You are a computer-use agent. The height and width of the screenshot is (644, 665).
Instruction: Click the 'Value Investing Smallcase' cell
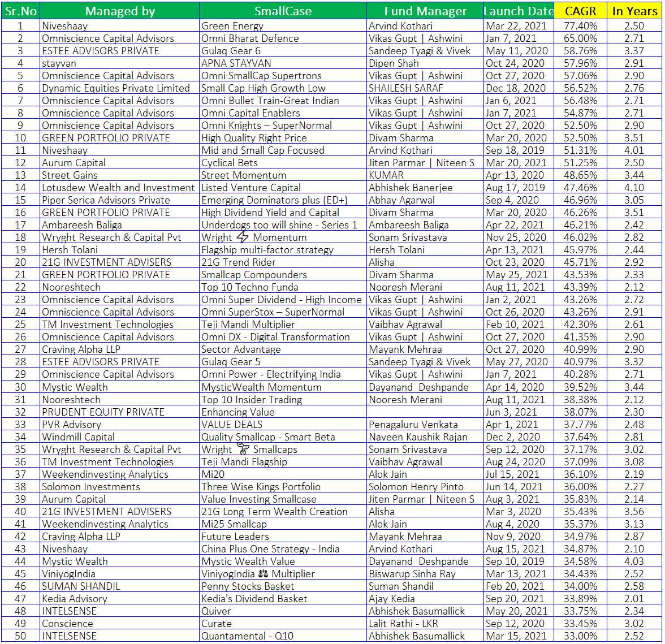pyautogui.click(x=283, y=499)
